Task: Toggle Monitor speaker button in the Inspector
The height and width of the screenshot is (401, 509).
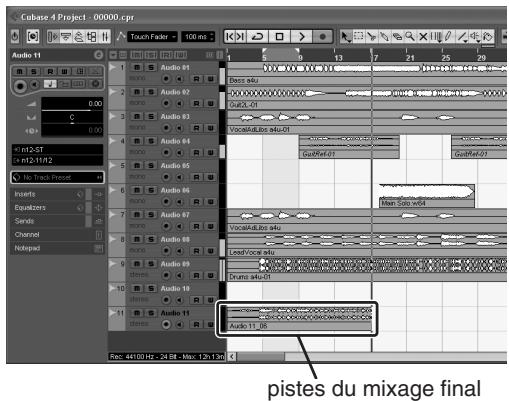Action: pos(34,84)
